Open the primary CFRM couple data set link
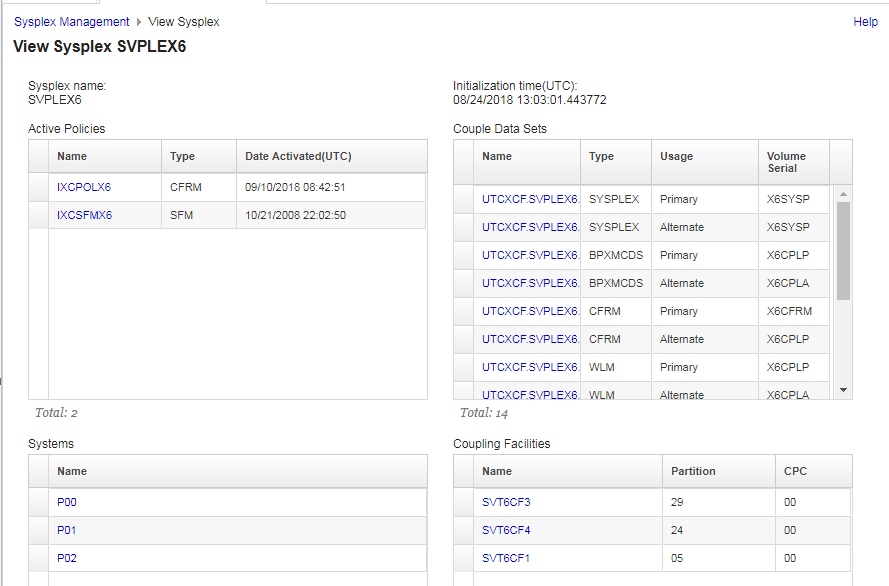The image size is (889, 586). [530, 311]
